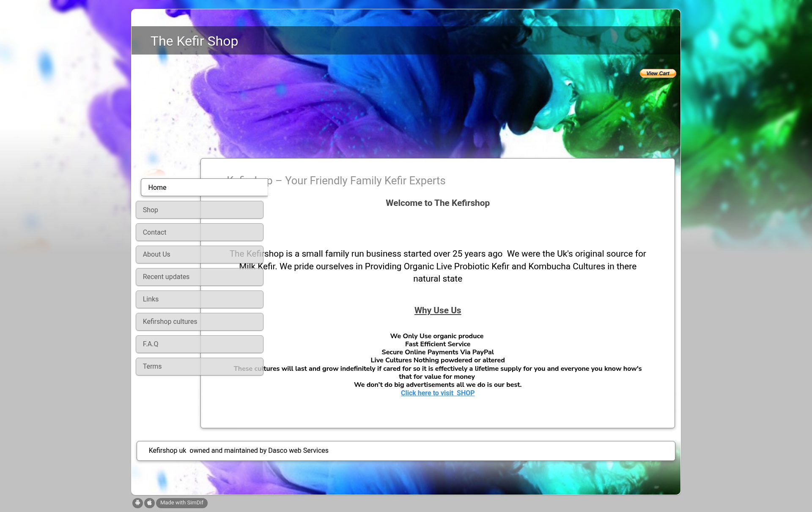
Task: Click the Made with SimDif badge
Action: [x=182, y=503]
